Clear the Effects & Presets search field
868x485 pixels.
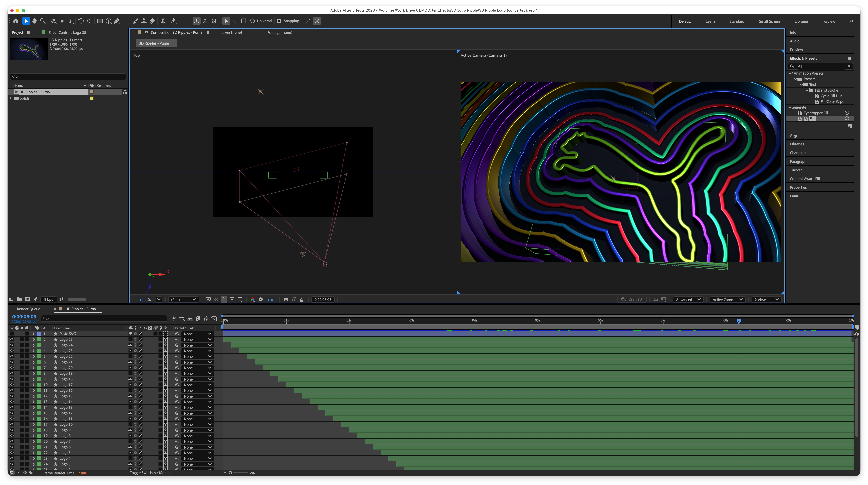849,66
